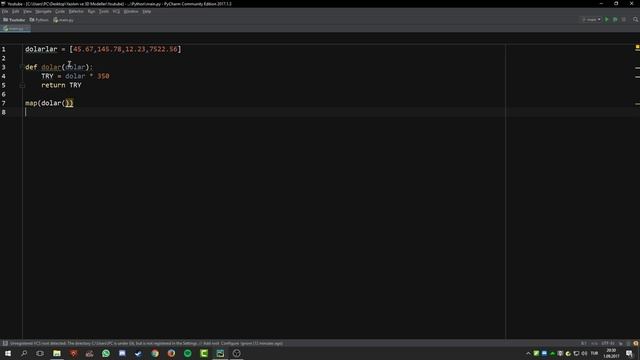Select the main.py editor tab
Viewport: 640px width, 360px height.
(15, 29)
